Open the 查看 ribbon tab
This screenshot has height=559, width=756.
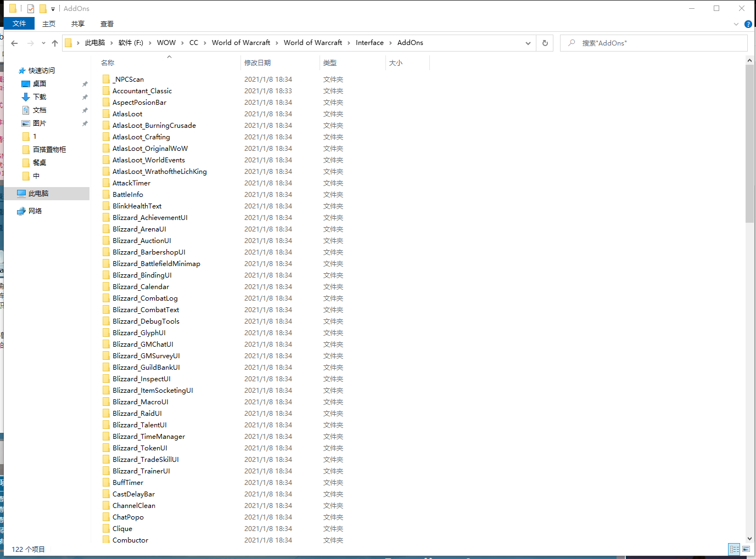[x=107, y=24]
